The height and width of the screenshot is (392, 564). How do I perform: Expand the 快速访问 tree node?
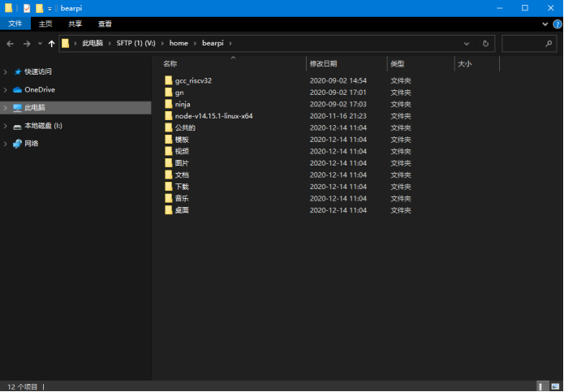tap(6, 72)
